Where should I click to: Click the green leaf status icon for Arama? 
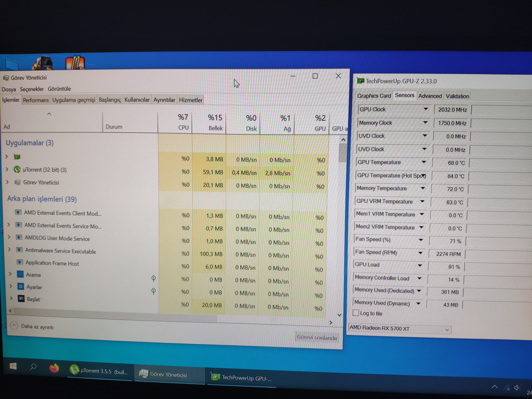pyautogui.click(x=153, y=279)
